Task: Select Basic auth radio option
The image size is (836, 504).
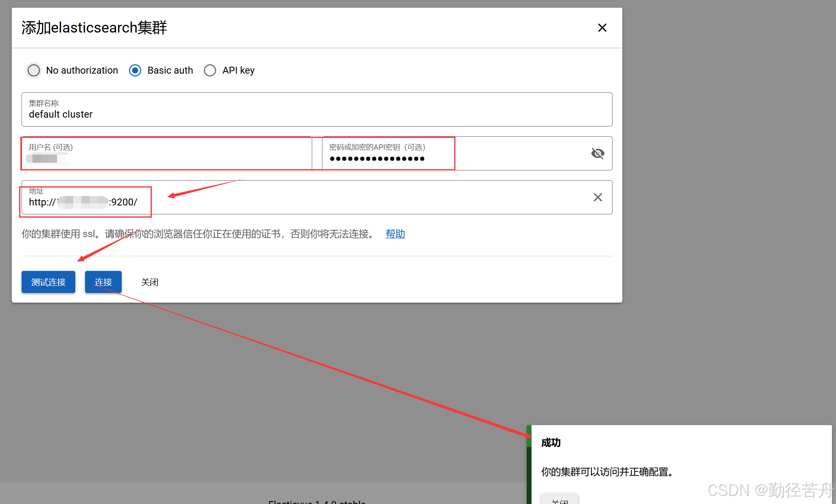Action: [135, 70]
